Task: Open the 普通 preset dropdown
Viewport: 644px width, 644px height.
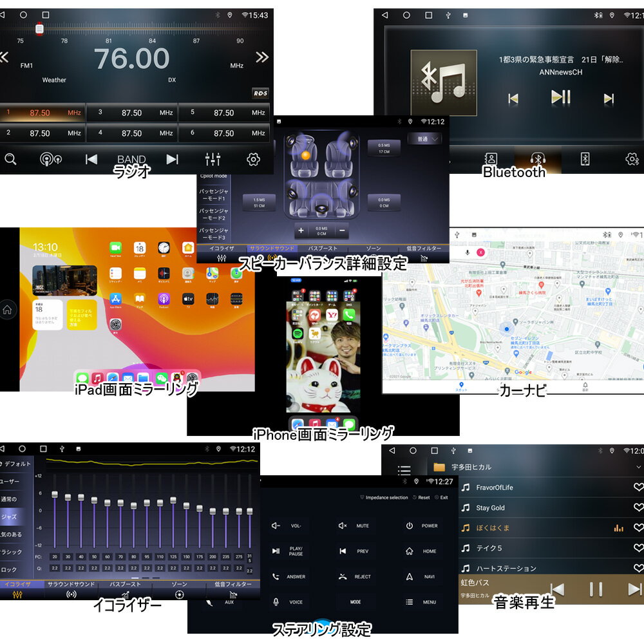Action: (424, 139)
